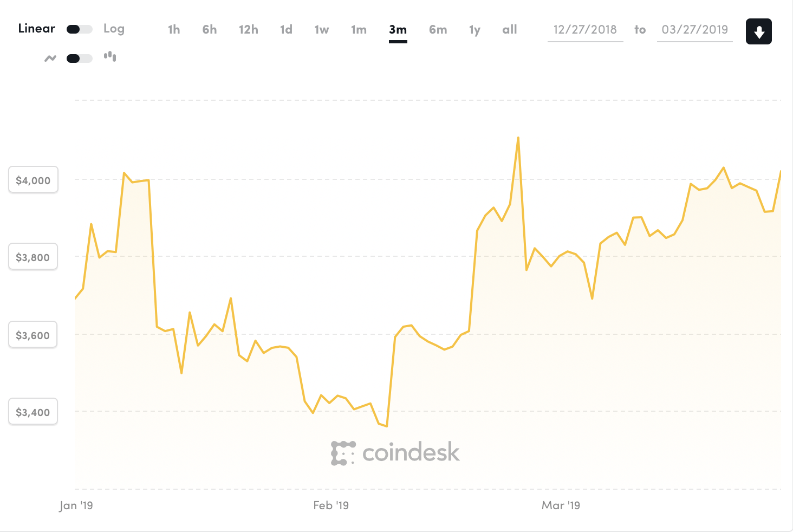Show the 1y yearly chart

point(474,30)
